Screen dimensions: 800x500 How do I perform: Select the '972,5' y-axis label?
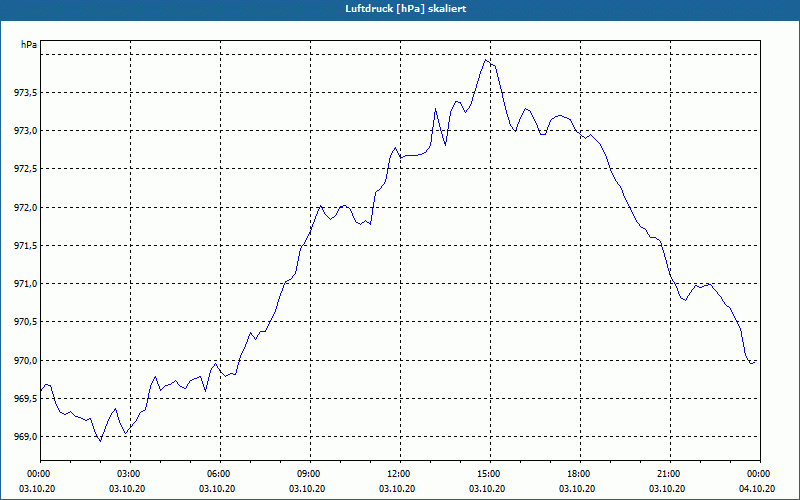coord(24,169)
